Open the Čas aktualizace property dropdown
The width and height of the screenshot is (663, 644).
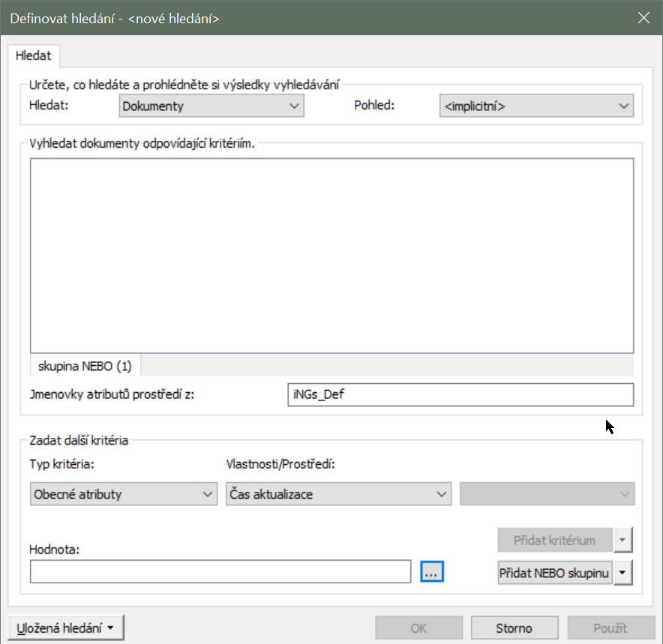[x=339, y=495]
